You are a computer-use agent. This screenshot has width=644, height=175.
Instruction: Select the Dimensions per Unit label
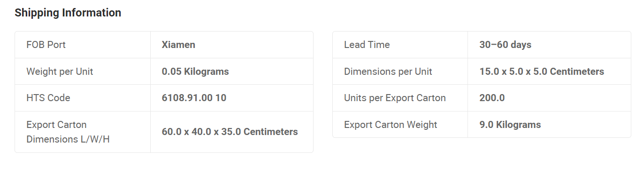[388, 72]
